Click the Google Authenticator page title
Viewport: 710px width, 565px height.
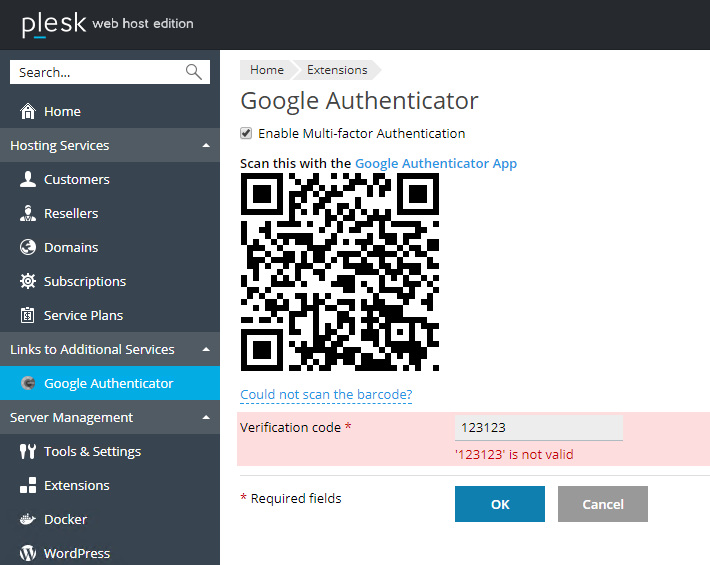pyautogui.click(x=359, y=101)
